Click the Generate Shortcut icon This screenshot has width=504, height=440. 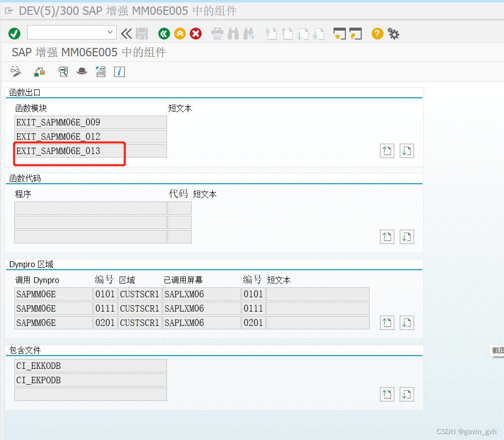pyautogui.click(x=355, y=34)
